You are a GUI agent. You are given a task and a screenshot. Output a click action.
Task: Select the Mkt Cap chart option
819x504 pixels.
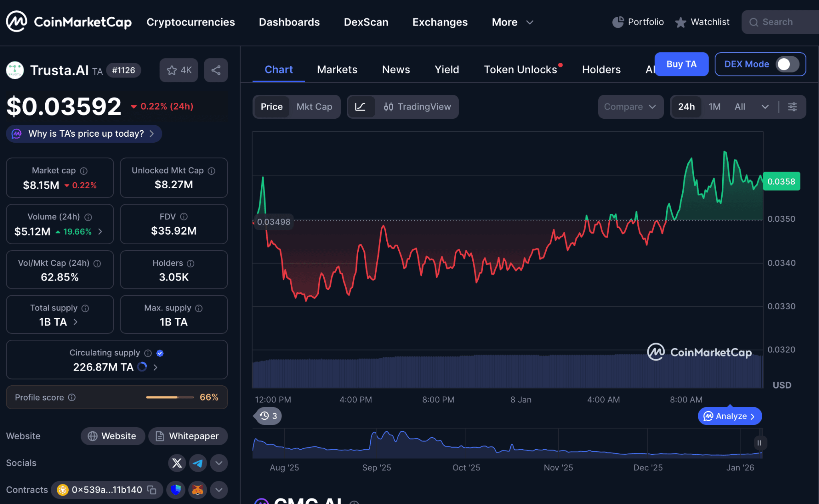[x=314, y=107]
